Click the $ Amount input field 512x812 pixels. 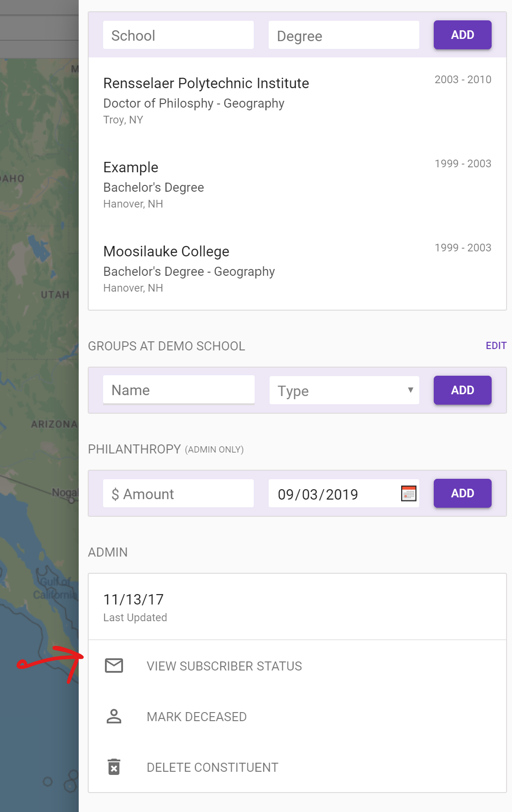tap(178, 493)
